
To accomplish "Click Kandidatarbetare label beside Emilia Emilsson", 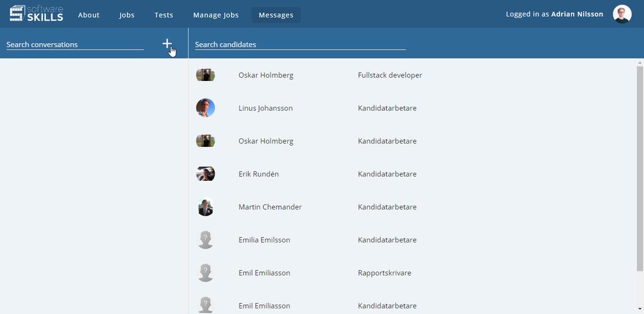I will point(387,240).
